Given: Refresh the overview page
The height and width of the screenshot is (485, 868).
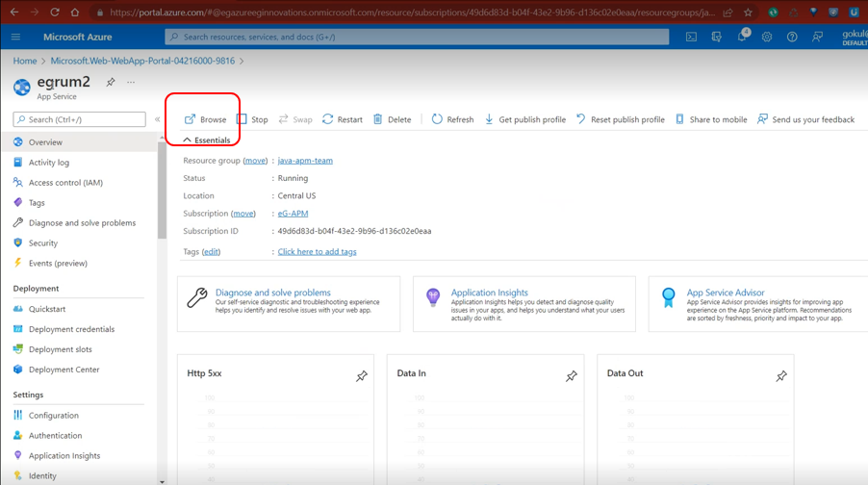Looking at the screenshot, I should 453,119.
